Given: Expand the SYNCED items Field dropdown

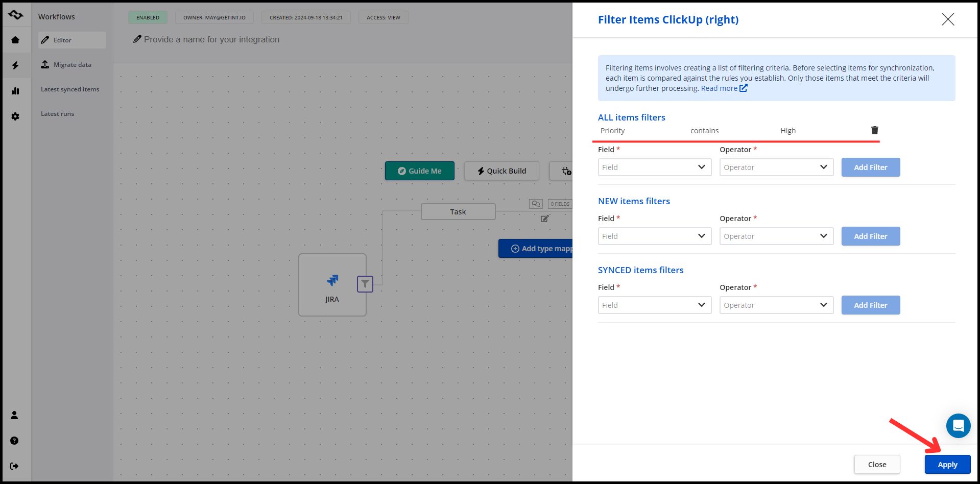Looking at the screenshot, I should (x=654, y=305).
